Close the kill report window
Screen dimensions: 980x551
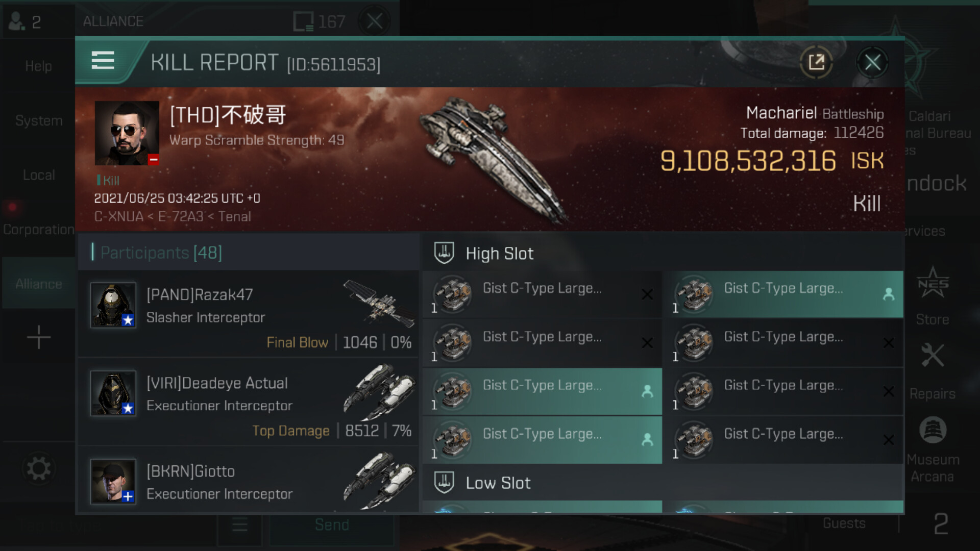coord(872,62)
